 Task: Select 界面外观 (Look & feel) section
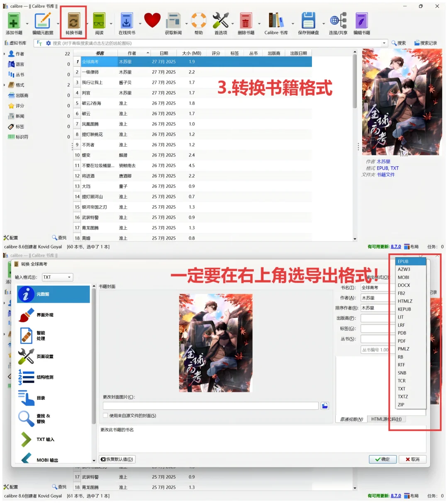click(54, 315)
